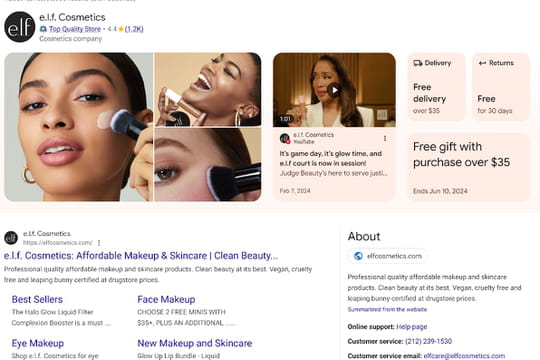Open the video card three-dot menu
Viewport: 540px width, 360px height.
(385, 138)
